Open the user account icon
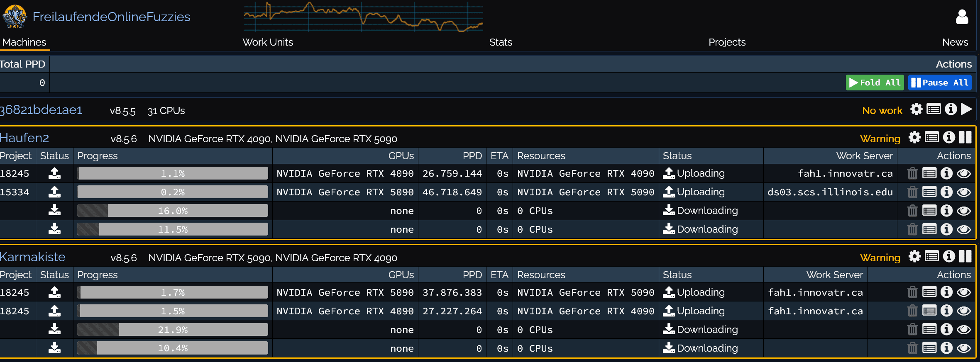 click(x=962, y=17)
